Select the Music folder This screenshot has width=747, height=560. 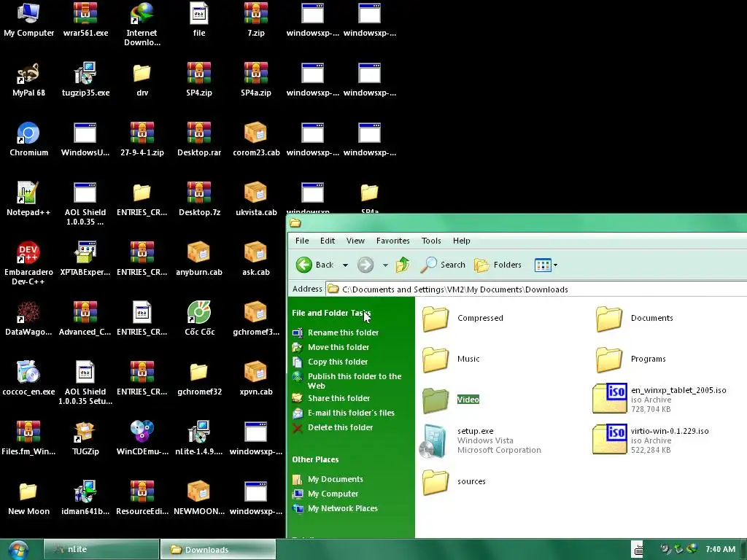(x=451, y=359)
